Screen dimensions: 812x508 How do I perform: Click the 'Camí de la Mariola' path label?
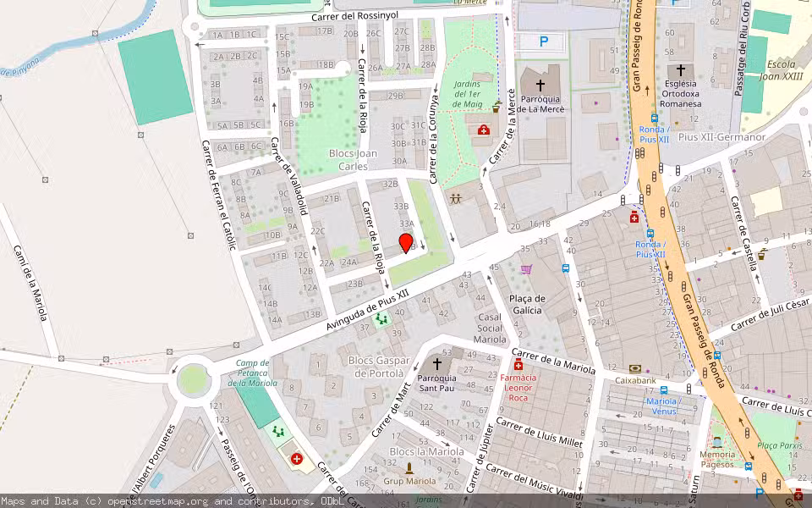[x=31, y=283]
